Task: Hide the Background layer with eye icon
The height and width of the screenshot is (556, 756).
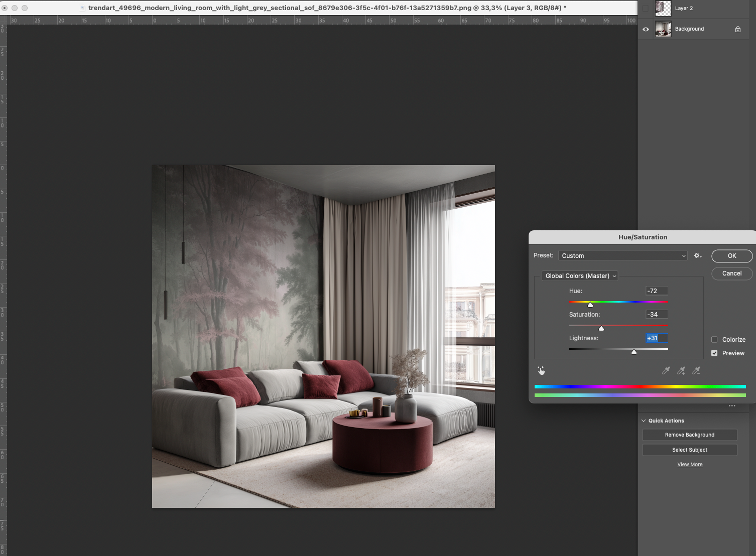Action: 646,29
